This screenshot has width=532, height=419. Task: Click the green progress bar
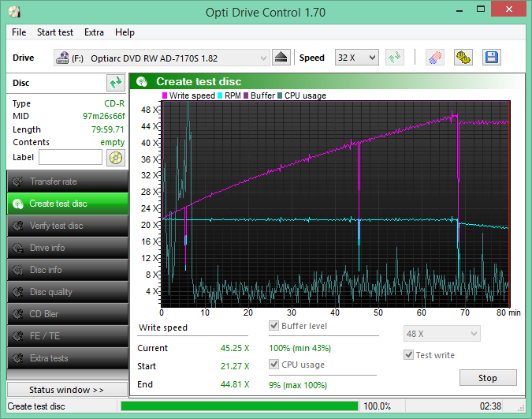click(239, 406)
